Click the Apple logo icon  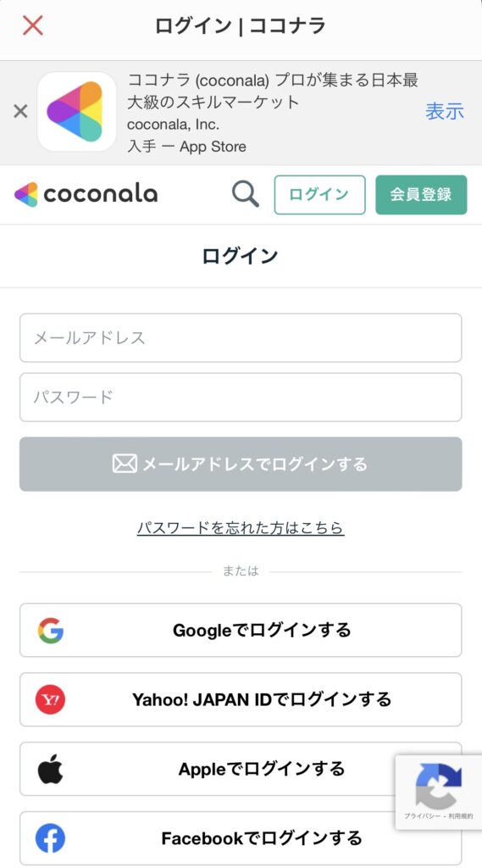click(x=50, y=769)
